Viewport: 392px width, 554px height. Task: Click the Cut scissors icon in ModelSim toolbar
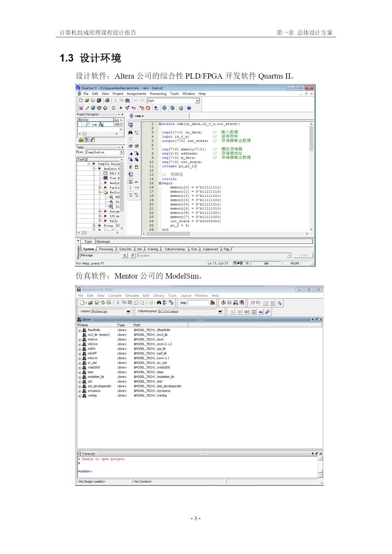[118, 303]
